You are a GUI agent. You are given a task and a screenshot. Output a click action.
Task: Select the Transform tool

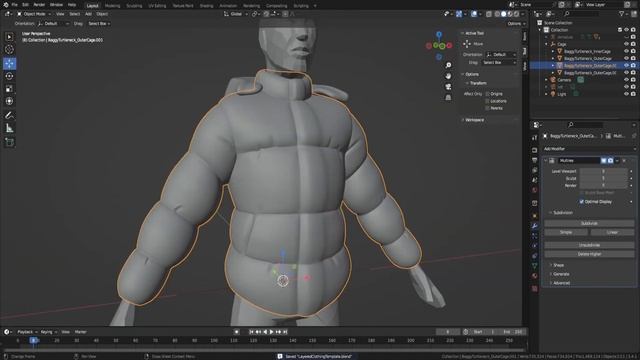(x=9, y=101)
